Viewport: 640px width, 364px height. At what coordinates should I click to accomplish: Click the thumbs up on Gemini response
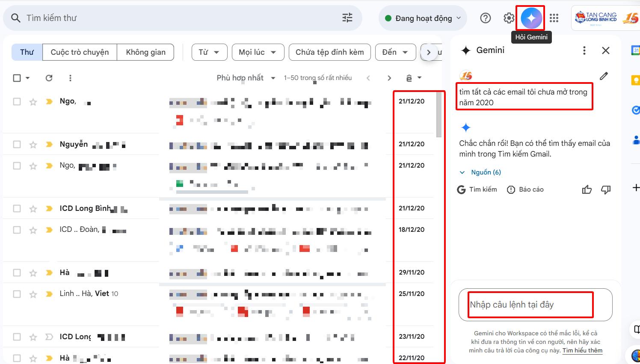(587, 189)
